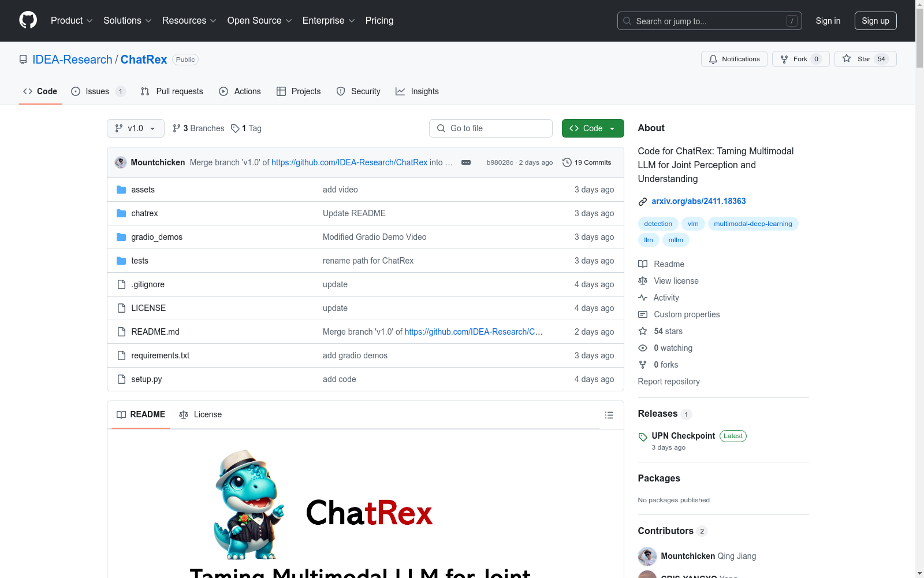Open the green Code dropdown button

coord(593,128)
